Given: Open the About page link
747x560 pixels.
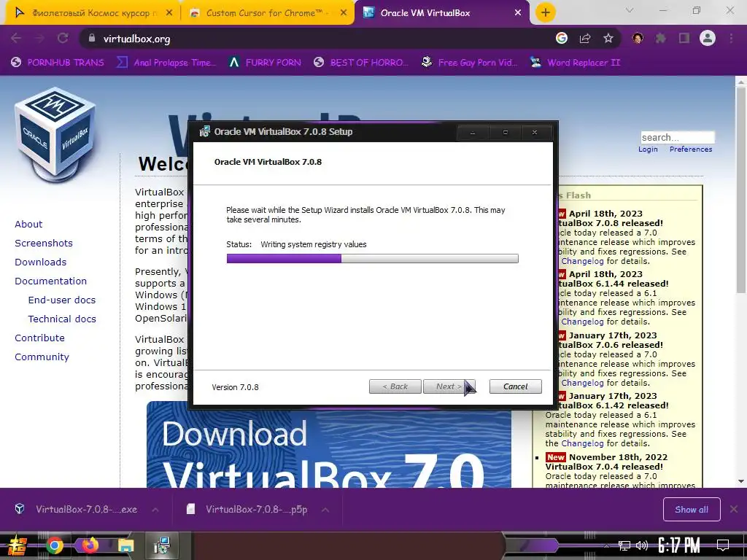Looking at the screenshot, I should coord(28,225).
